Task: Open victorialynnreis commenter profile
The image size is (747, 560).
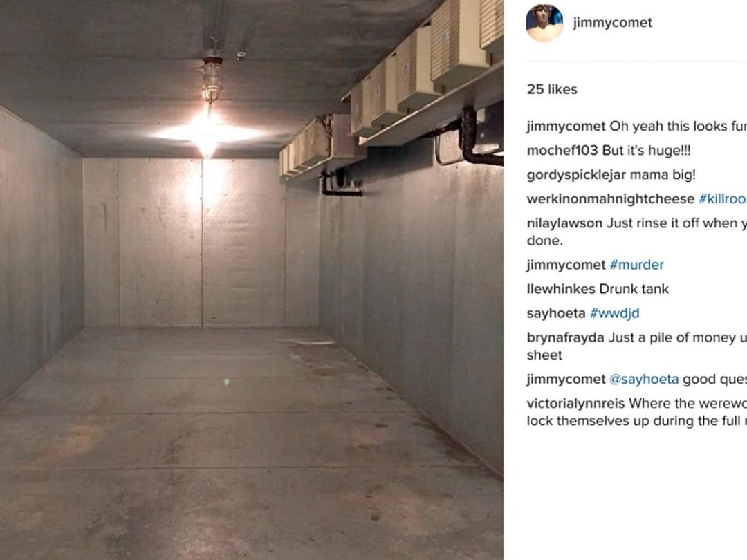Action: coord(575,404)
